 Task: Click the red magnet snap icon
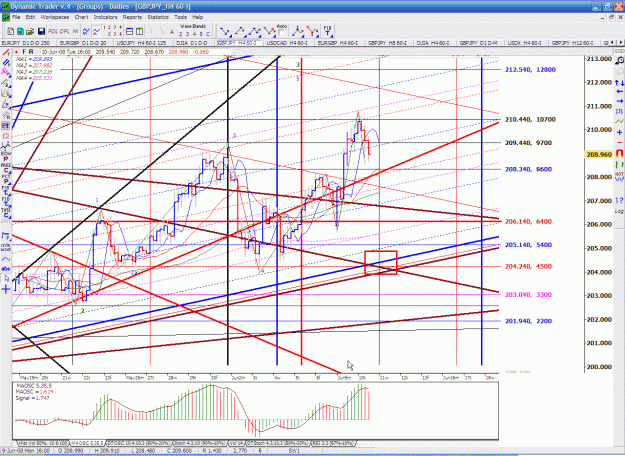tap(619, 153)
